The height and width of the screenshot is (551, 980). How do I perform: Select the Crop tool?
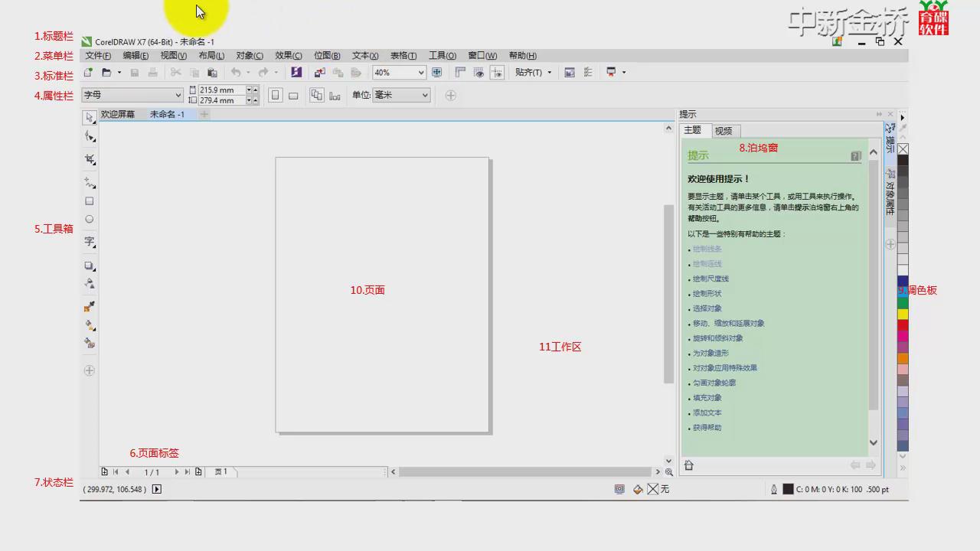pyautogui.click(x=90, y=160)
